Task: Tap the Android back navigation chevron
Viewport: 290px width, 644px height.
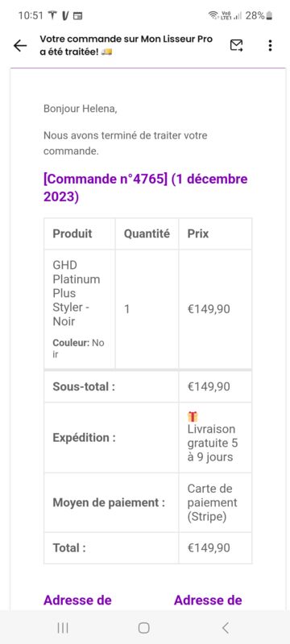Action: click(x=225, y=627)
